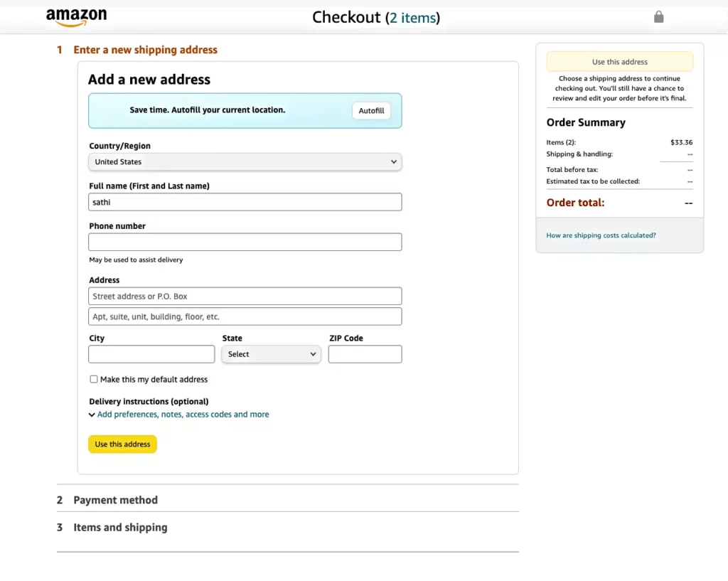
Task: Click the Street address input field
Action: pos(245,296)
